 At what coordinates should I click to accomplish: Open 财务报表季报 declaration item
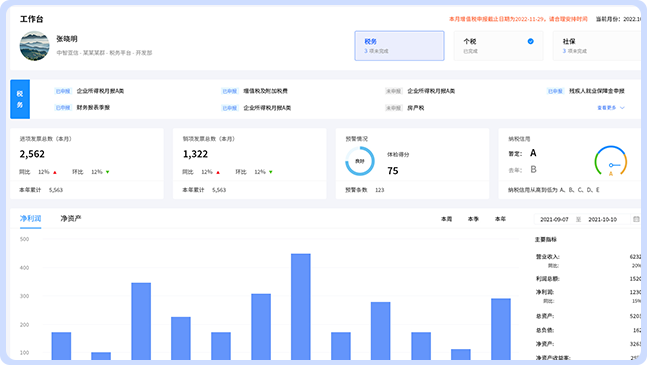coord(93,108)
